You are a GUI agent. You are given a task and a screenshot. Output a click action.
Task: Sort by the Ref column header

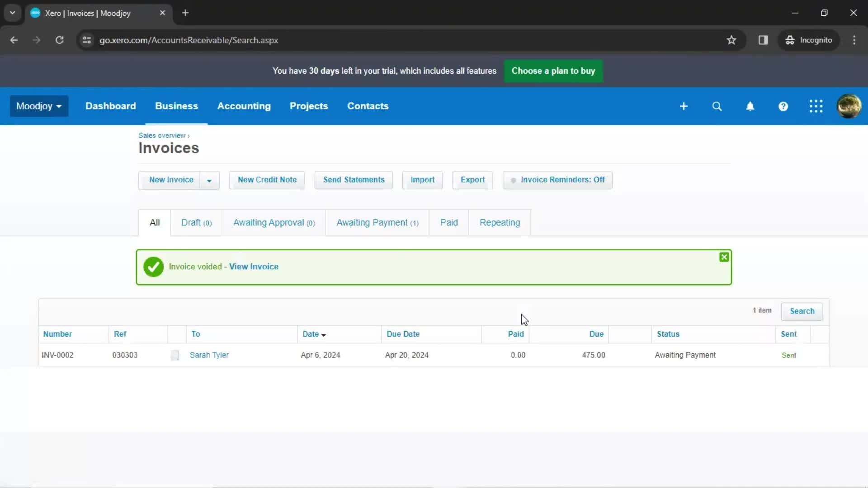click(x=120, y=334)
